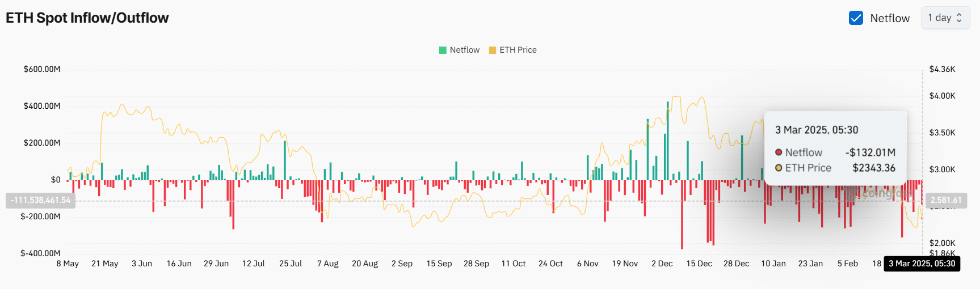Click the 28 Dec date label
The width and height of the screenshot is (980, 289).
(737, 263)
